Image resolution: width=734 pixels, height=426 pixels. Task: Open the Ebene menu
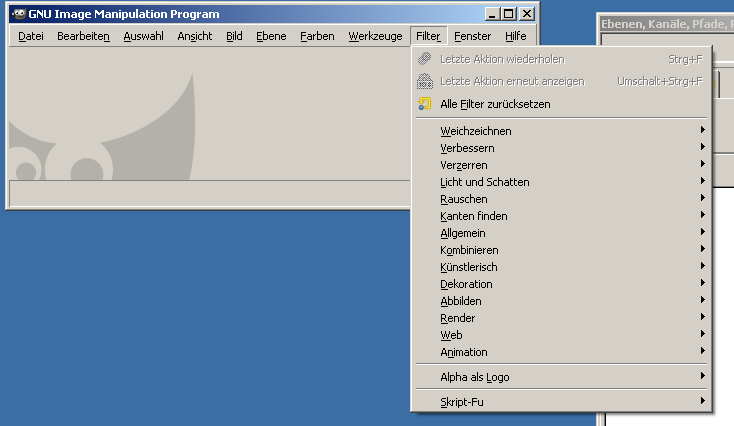click(x=271, y=36)
